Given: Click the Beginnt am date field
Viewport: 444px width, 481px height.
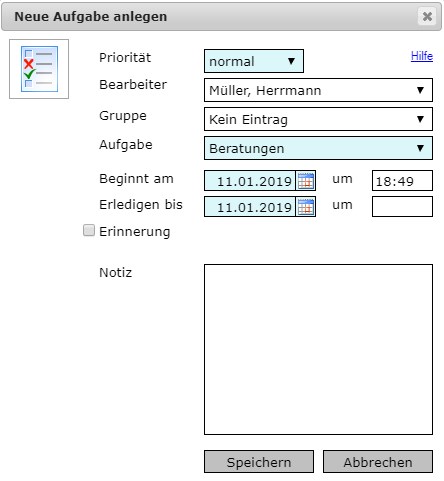Looking at the screenshot, I should (250, 181).
